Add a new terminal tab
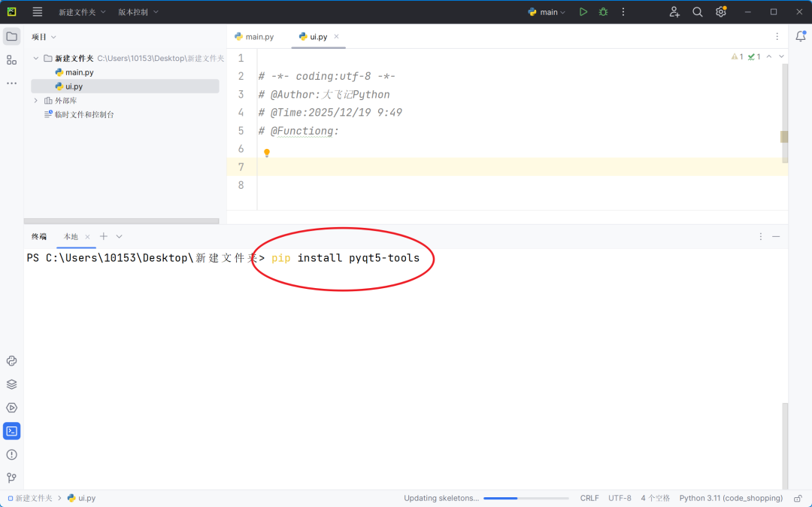Viewport: 812px width, 507px height. [104, 236]
